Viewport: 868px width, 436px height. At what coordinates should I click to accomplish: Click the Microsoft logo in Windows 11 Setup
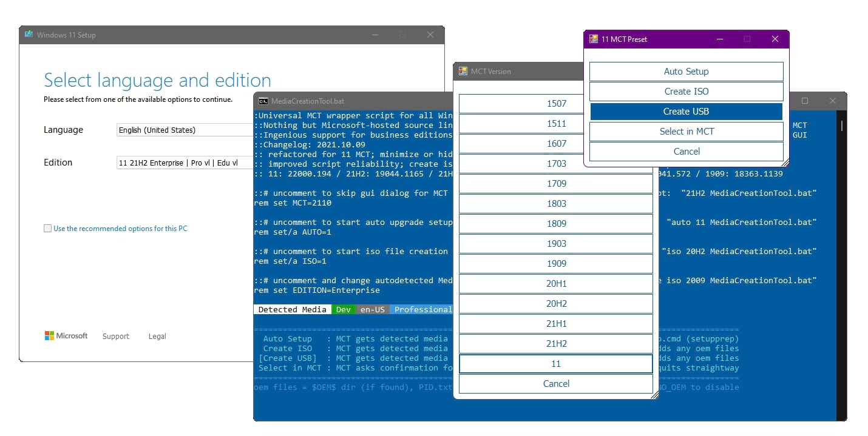click(x=66, y=336)
